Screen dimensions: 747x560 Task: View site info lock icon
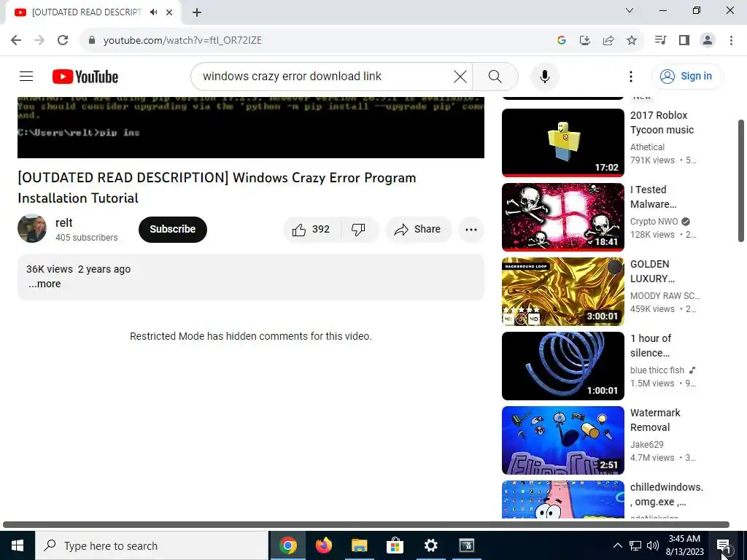point(92,40)
